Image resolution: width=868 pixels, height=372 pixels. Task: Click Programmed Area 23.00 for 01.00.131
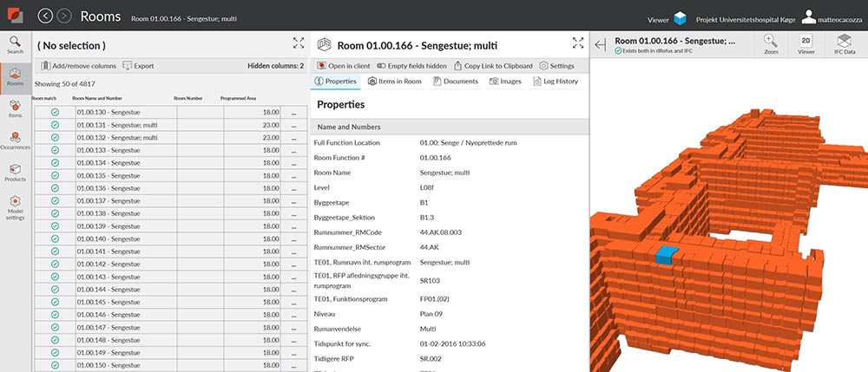(271, 125)
